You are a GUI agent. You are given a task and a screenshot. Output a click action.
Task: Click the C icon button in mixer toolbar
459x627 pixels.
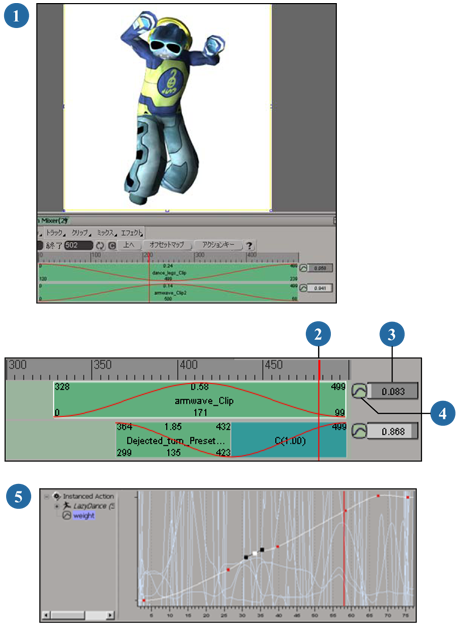pyautogui.click(x=112, y=246)
